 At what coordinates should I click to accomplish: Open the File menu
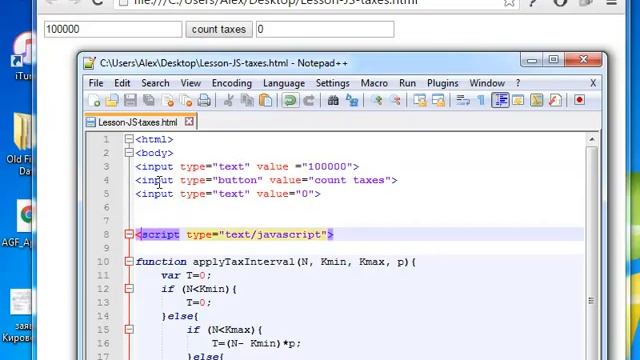coord(96,83)
